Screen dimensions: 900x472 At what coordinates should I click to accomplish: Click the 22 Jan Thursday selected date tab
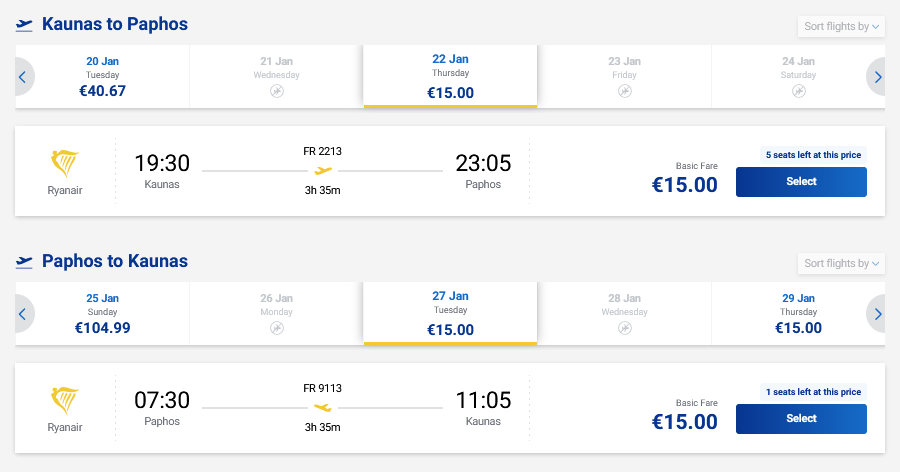pyautogui.click(x=450, y=76)
